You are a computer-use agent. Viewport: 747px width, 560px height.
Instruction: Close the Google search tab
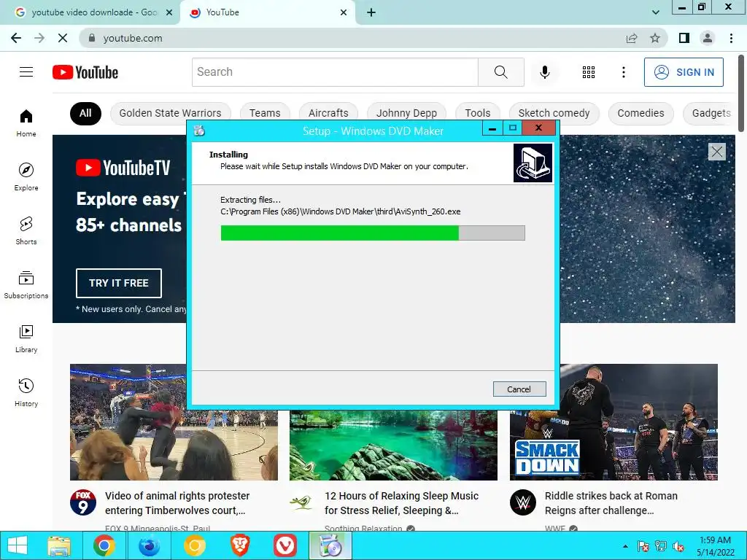(169, 12)
